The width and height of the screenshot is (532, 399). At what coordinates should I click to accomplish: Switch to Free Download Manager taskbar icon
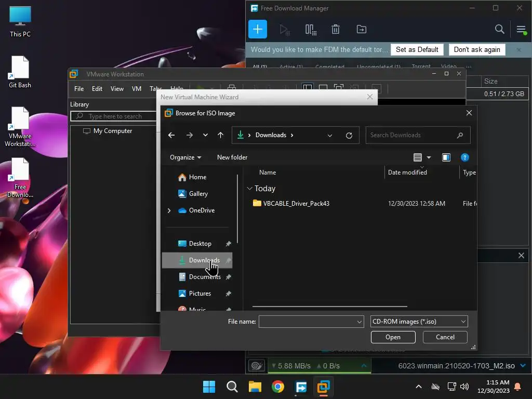point(301,387)
